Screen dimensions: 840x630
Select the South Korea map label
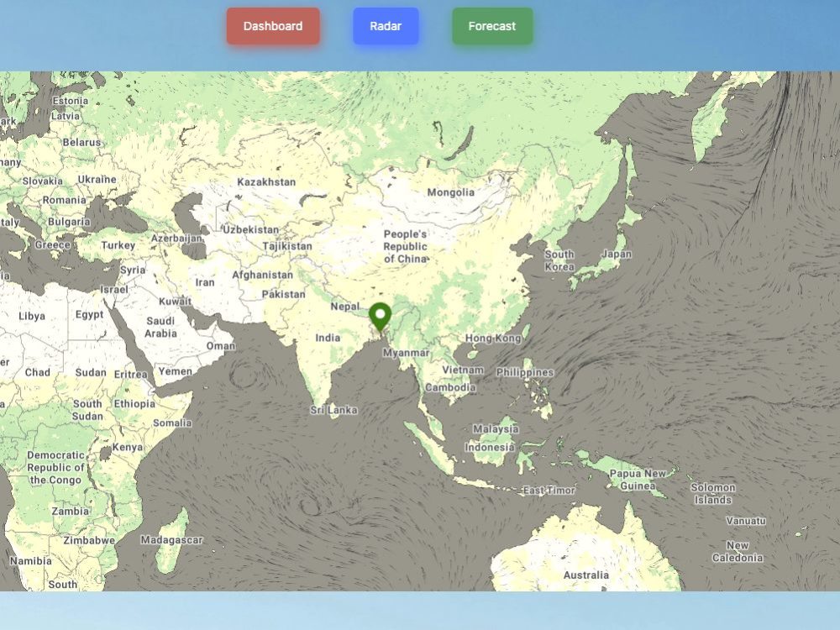tap(559, 260)
